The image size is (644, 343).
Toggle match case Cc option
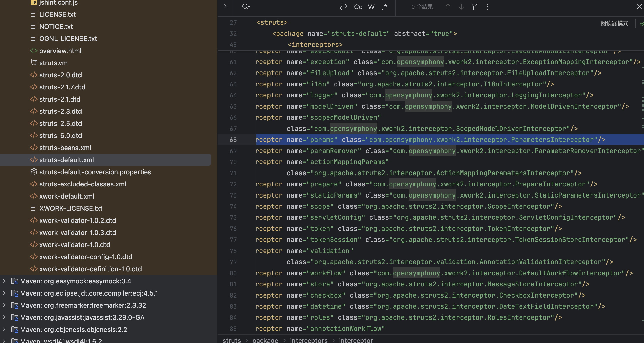click(x=358, y=7)
